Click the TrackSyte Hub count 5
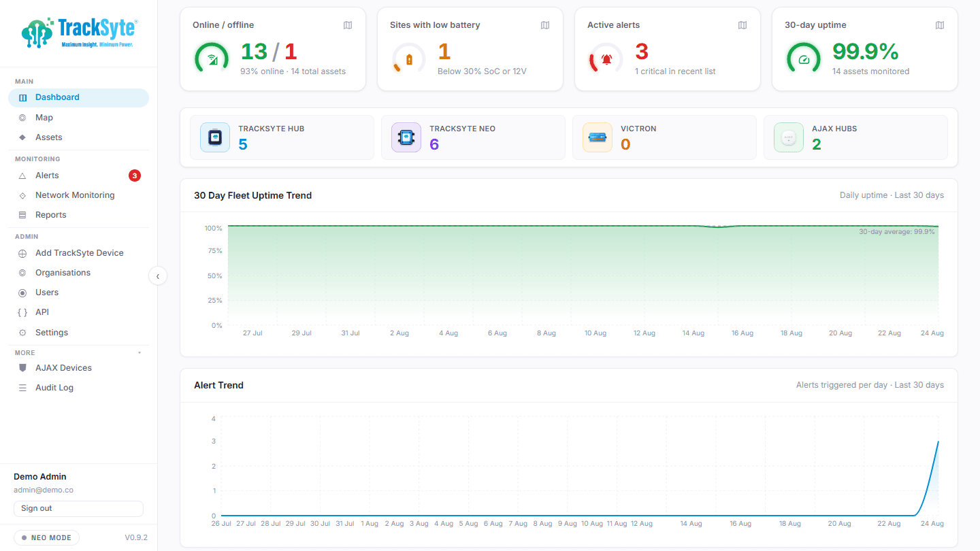The width and height of the screenshot is (980, 551). [x=243, y=144]
